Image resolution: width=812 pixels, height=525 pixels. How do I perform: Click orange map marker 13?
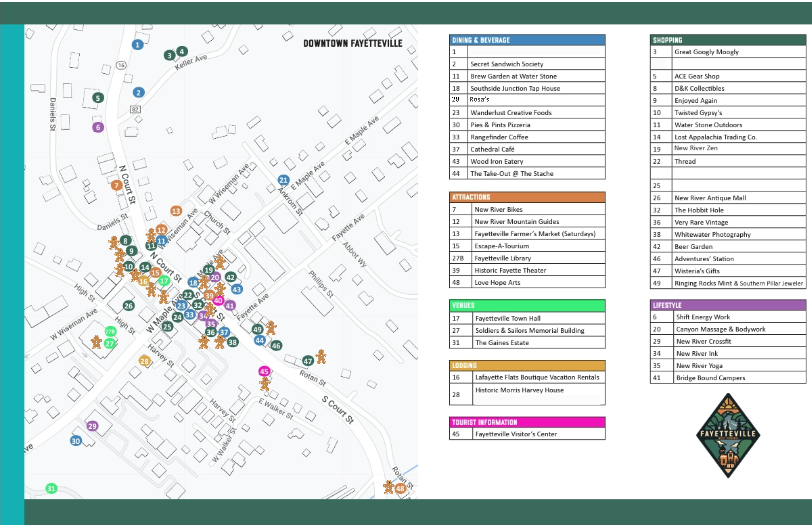[176, 211]
